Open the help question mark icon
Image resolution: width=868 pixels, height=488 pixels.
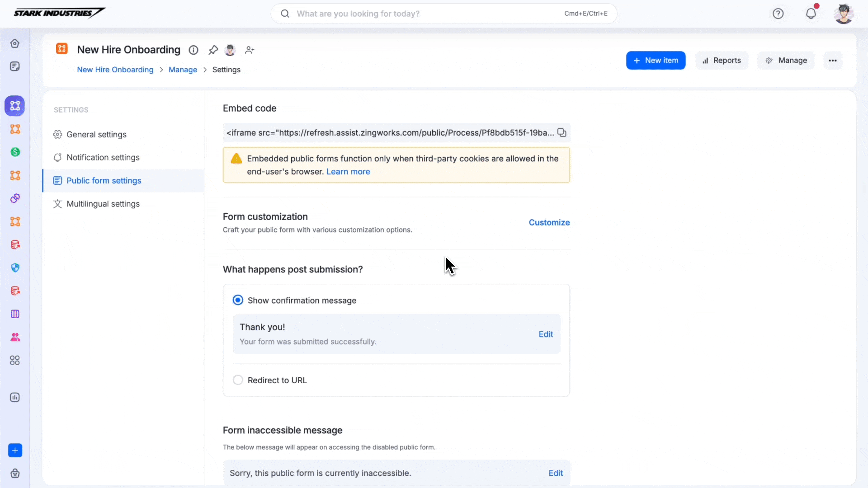point(778,14)
